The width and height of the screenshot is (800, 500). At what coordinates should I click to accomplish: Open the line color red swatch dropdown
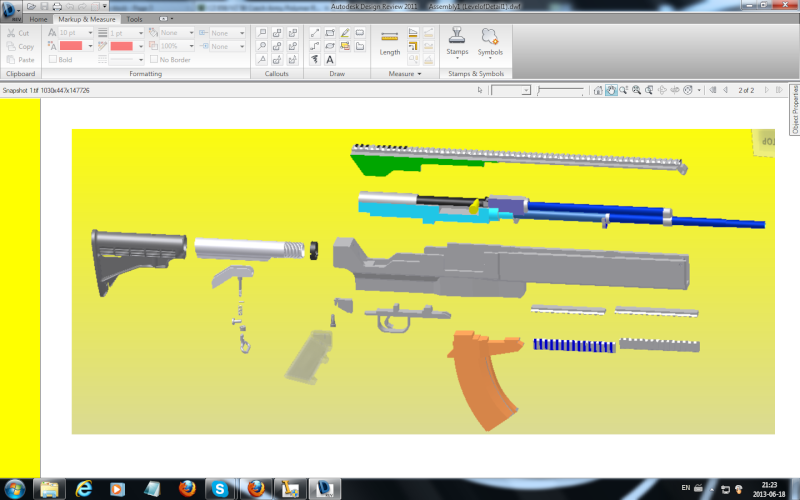[x=141, y=46]
